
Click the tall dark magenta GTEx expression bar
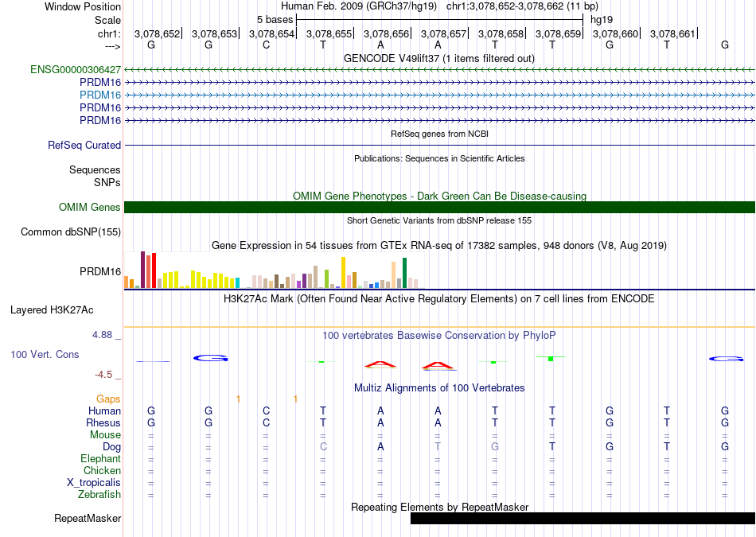[x=142, y=270]
